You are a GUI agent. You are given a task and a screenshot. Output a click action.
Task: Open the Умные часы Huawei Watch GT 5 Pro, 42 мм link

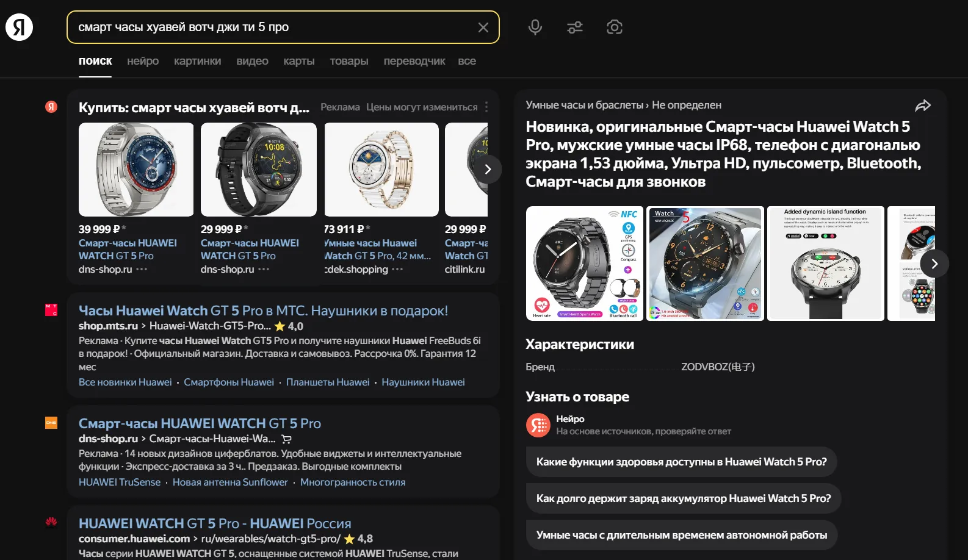(x=377, y=249)
